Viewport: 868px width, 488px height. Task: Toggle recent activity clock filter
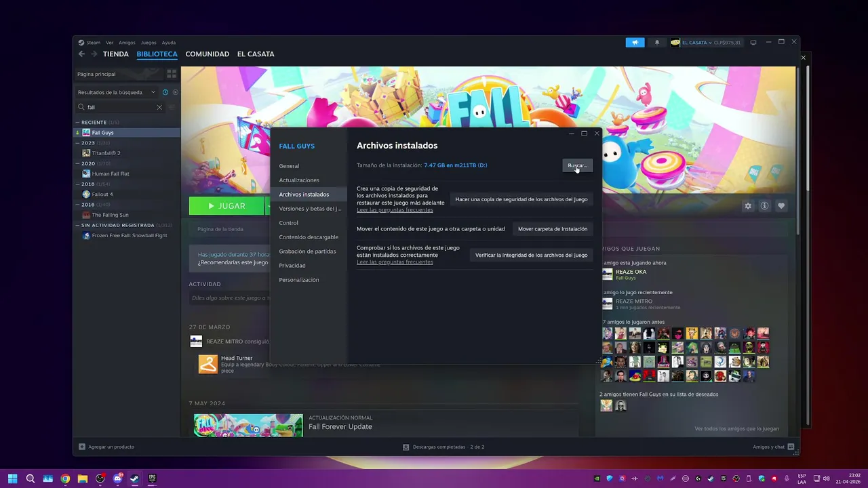(165, 92)
